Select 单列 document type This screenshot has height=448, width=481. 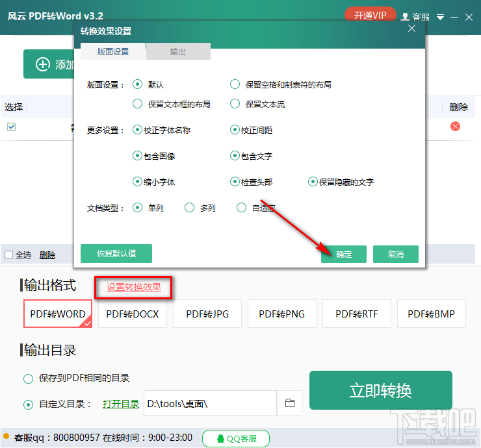coord(137,208)
